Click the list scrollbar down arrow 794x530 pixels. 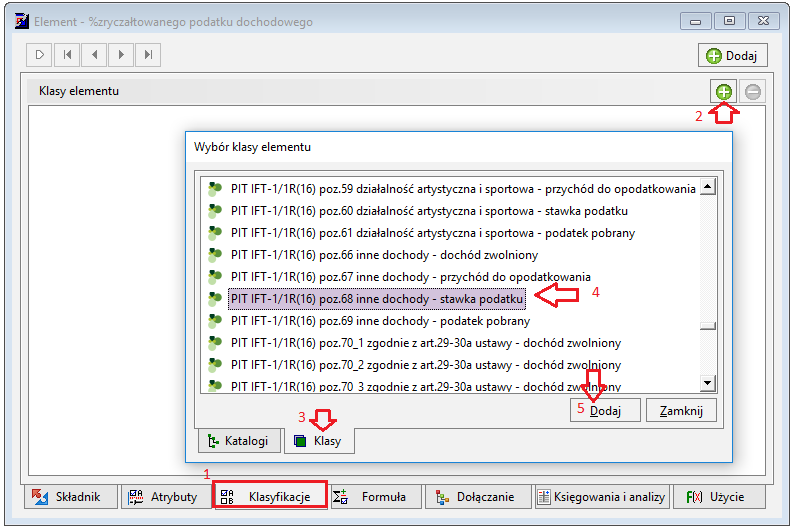[708, 383]
